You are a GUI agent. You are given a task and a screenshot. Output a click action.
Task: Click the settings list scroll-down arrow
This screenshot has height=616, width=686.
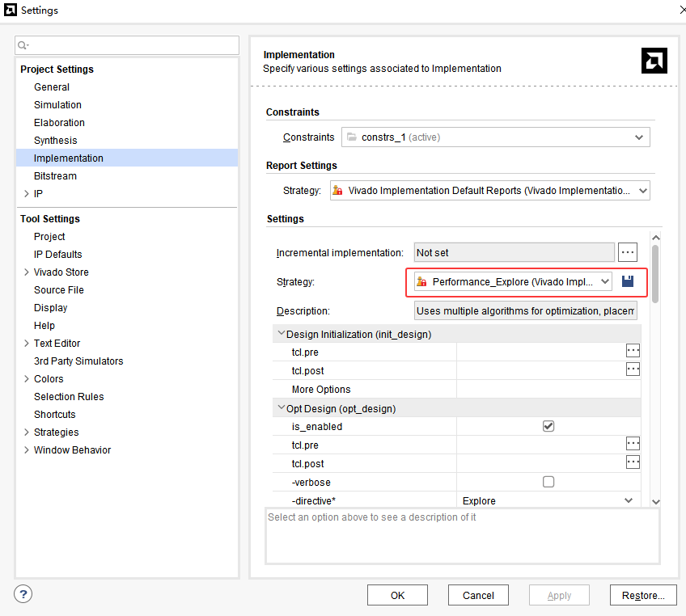(655, 502)
